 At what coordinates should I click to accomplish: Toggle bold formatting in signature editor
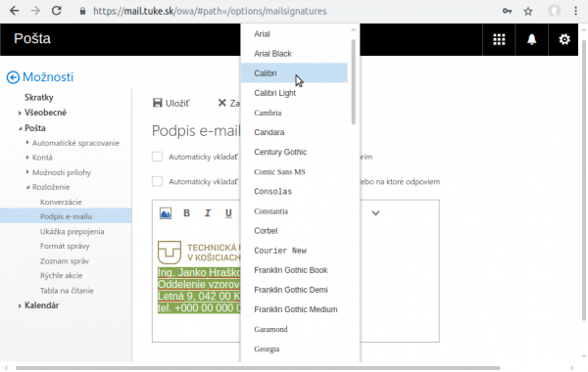tap(186, 213)
